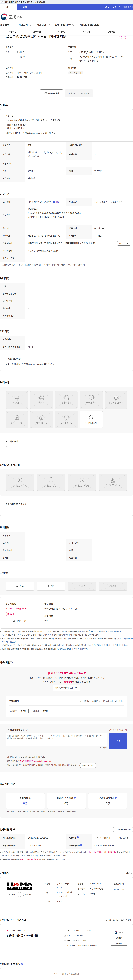
Task: Click the 채용정보 이력 button
Action: coord(119,889)
